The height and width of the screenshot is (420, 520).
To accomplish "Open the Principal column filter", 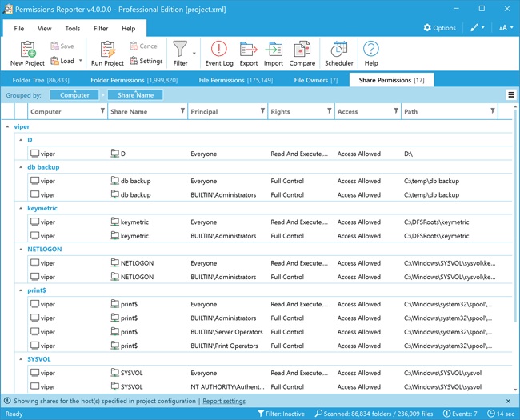I will tap(262, 111).
